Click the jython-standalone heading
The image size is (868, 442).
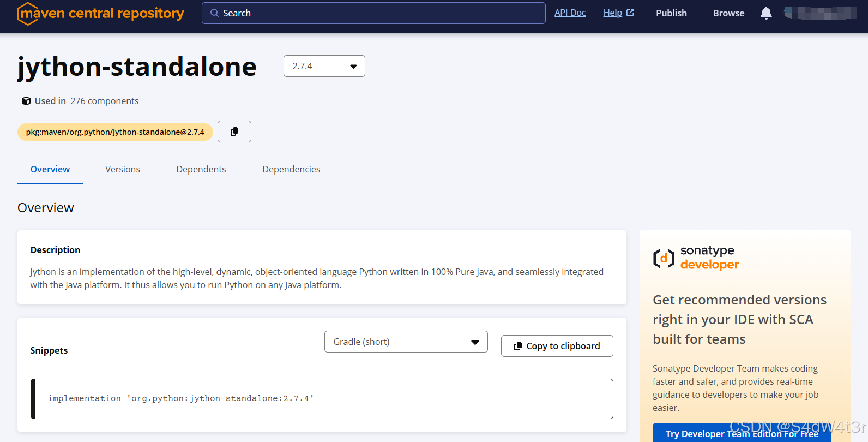(137, 67)
